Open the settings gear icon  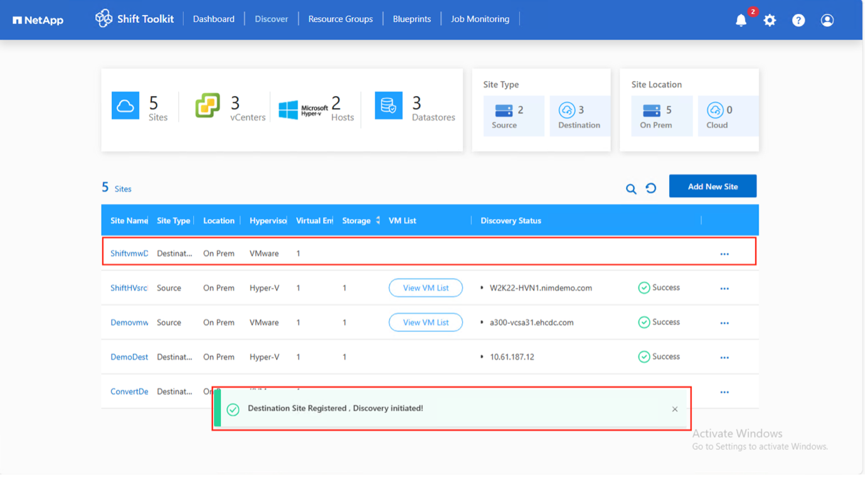770,20
